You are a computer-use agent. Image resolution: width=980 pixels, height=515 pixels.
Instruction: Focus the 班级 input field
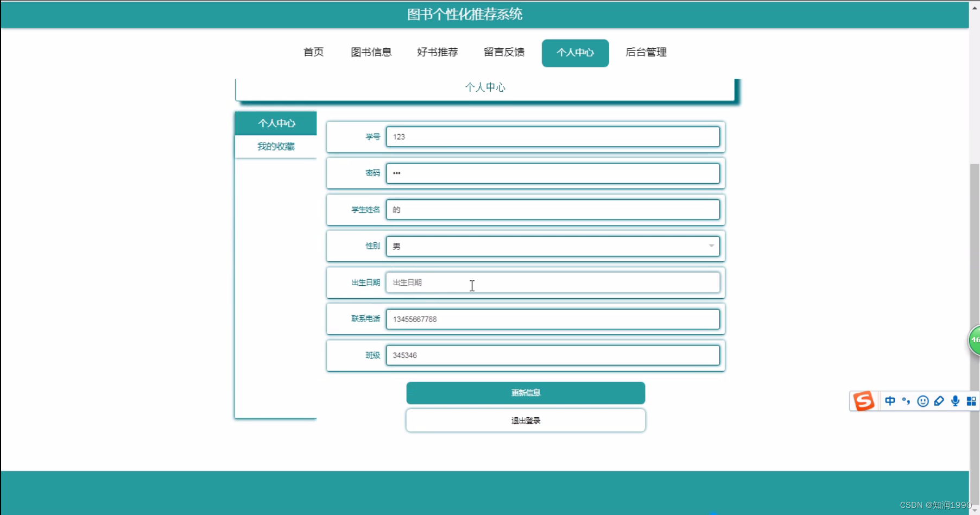tap(553, 355)
